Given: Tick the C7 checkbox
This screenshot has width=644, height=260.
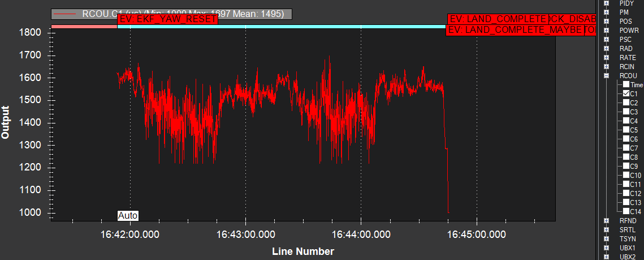Looking at the screenshot, I should (626, 148).
